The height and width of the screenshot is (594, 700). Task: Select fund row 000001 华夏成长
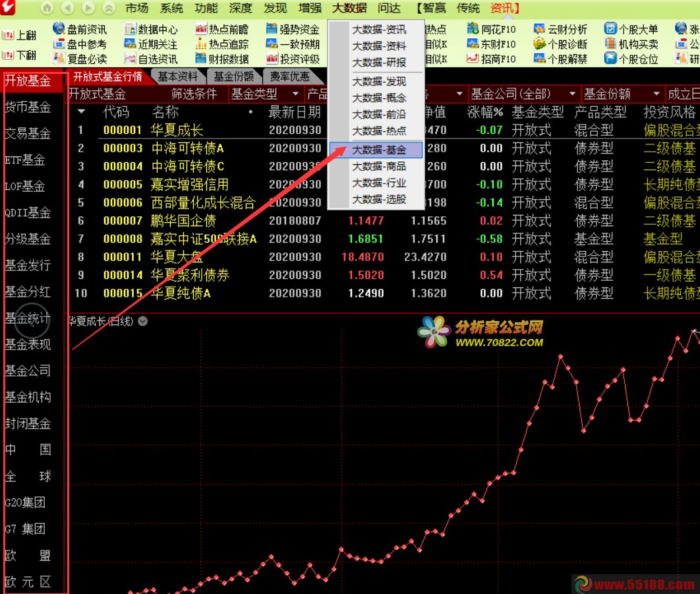pos(384,130)
